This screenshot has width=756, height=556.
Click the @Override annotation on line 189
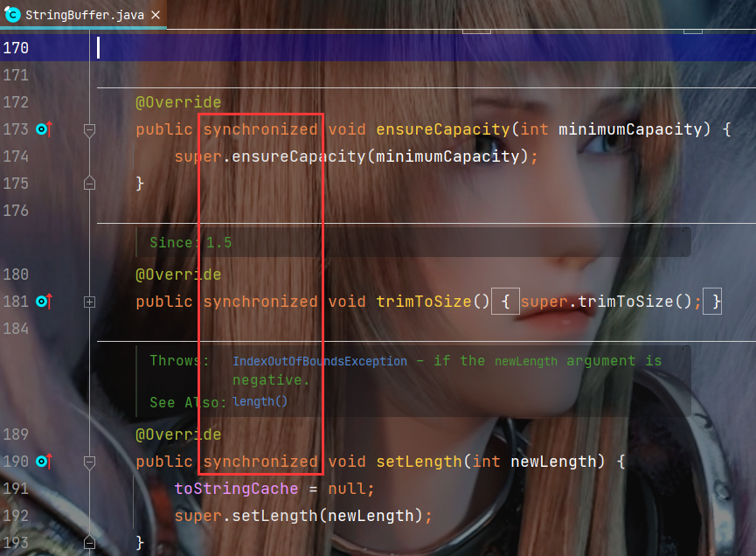coord(178,434)
